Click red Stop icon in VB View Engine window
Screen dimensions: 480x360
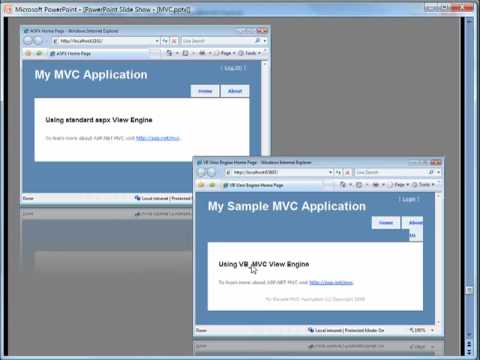click(348, 172)
